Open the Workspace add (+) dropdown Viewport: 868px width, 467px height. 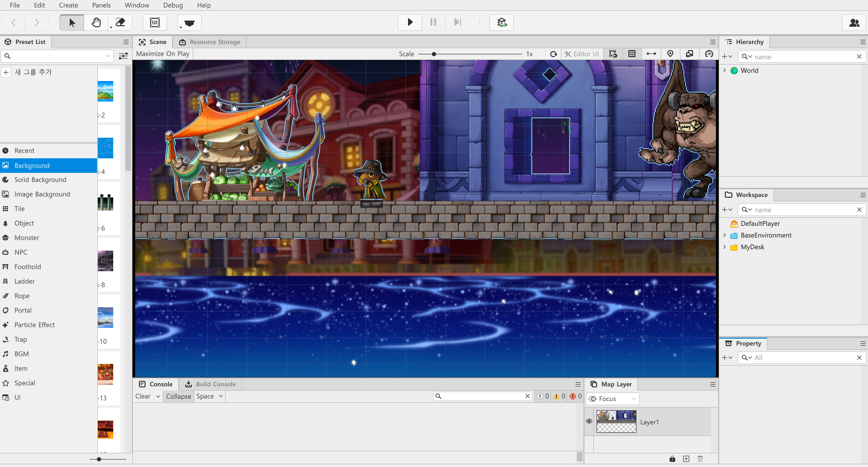[727, 210]
